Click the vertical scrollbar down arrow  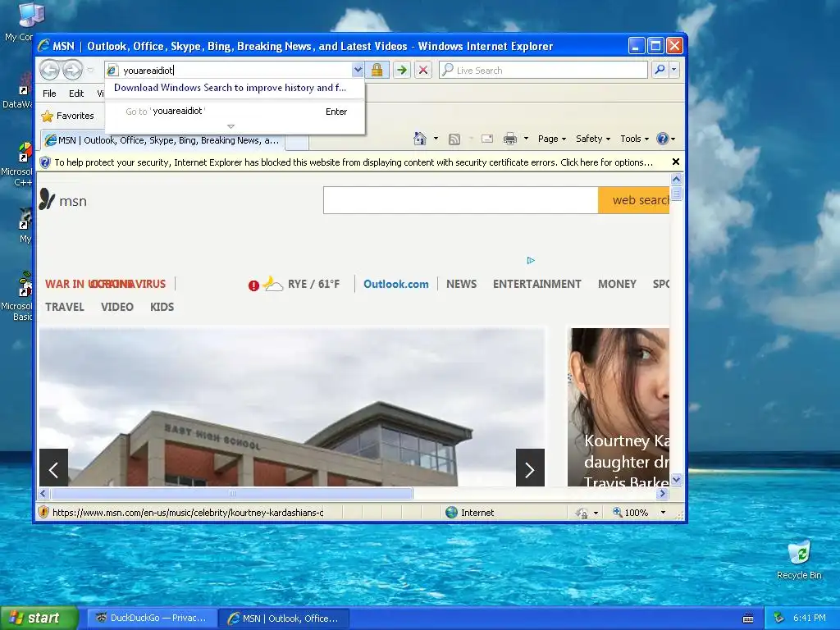coord(676,479)
